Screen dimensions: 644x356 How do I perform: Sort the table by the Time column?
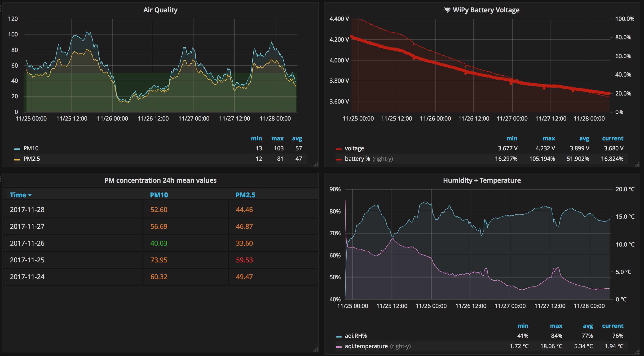click(x=21, y=195)
